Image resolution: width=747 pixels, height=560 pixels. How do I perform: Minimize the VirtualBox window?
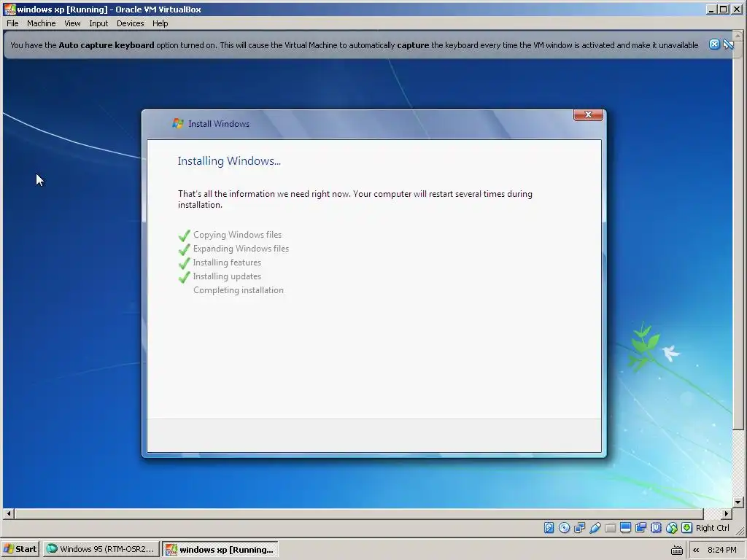(711, 9)
